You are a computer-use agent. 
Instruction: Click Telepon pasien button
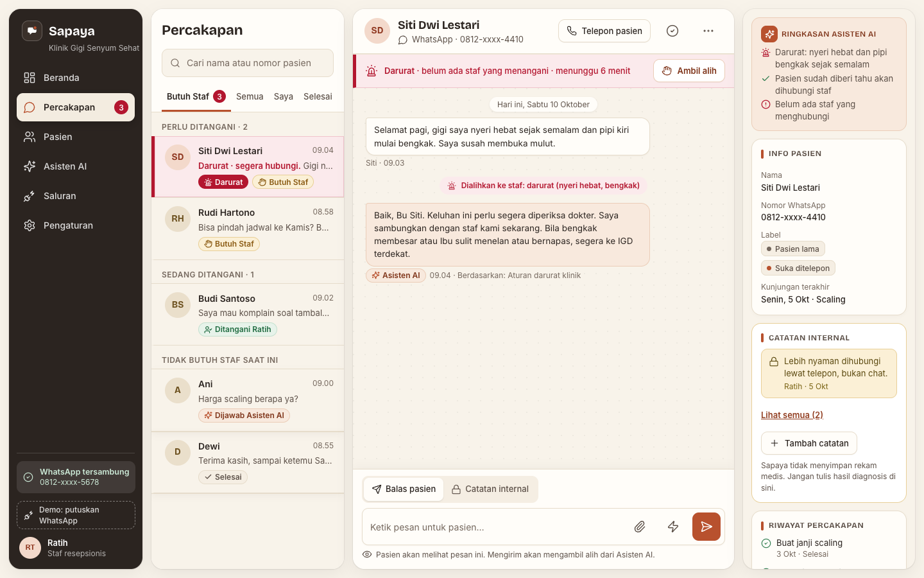point(604,31)
